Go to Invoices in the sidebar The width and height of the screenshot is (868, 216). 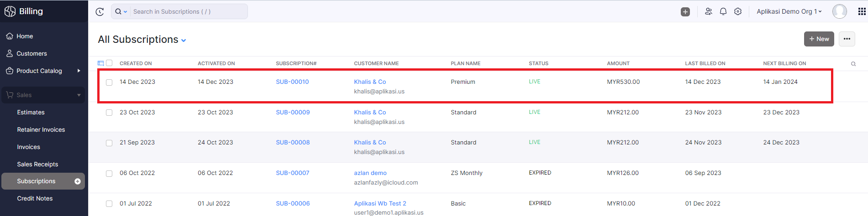pos(28,147)
